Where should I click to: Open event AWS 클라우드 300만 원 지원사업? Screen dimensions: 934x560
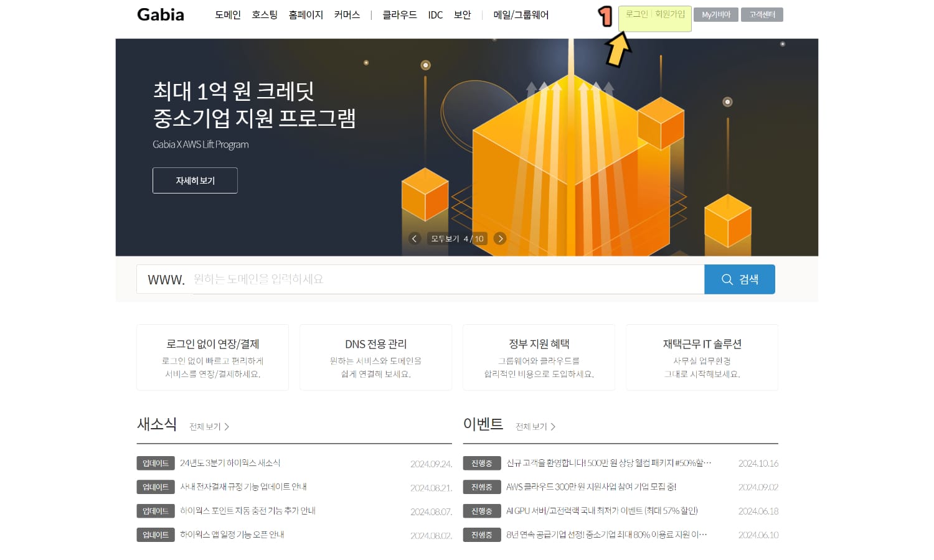[x=592, y=487]
